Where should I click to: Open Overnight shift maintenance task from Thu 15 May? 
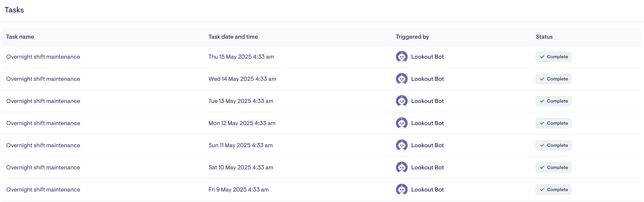[x=43, y=57]
